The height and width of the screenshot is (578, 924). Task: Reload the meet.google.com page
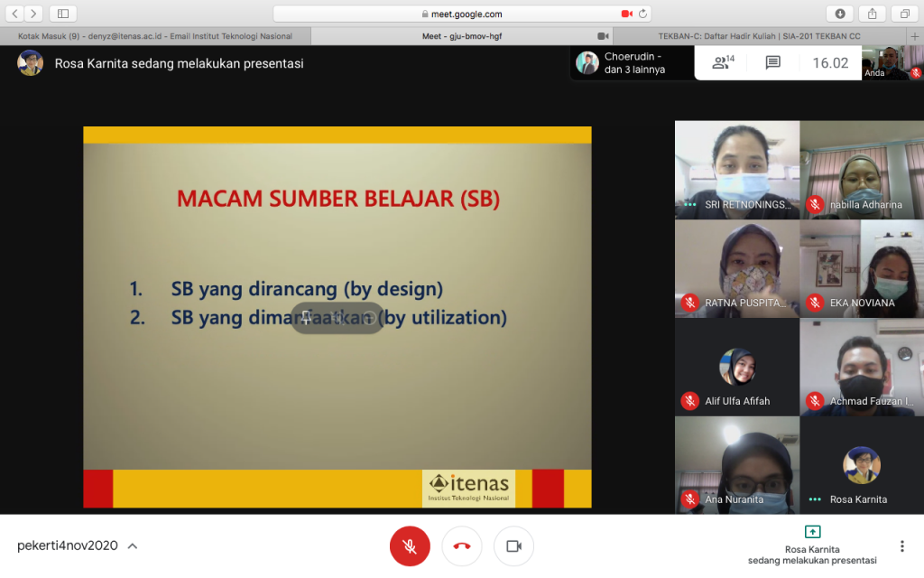click(643, 14)
